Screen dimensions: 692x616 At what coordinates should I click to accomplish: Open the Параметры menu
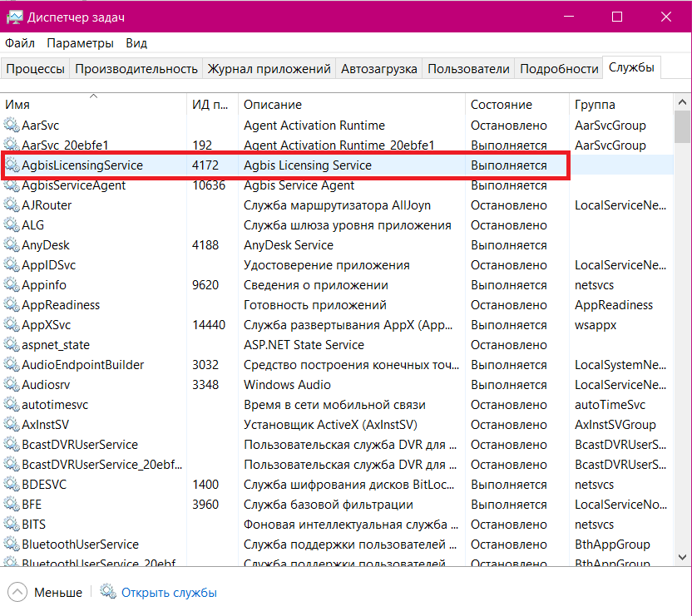80,43
